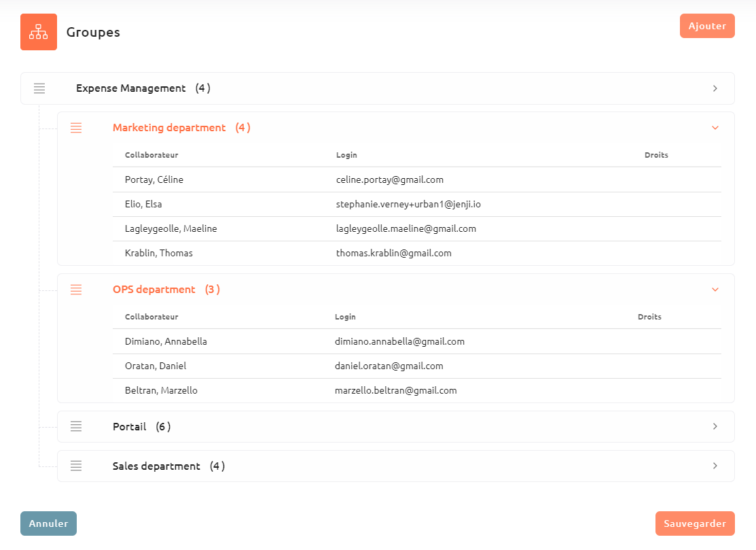Click the Marketing department drag handle icon

pyautogui.click(x=75, y=128)
